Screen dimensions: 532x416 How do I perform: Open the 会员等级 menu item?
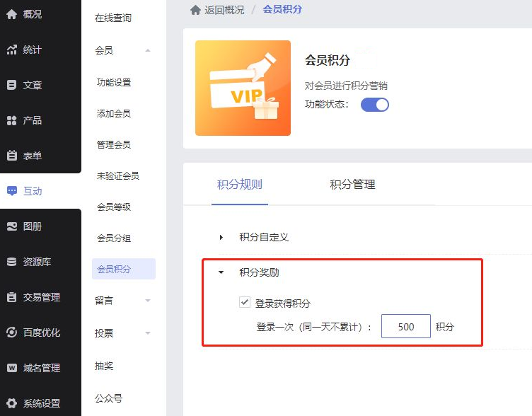(114, 207)
